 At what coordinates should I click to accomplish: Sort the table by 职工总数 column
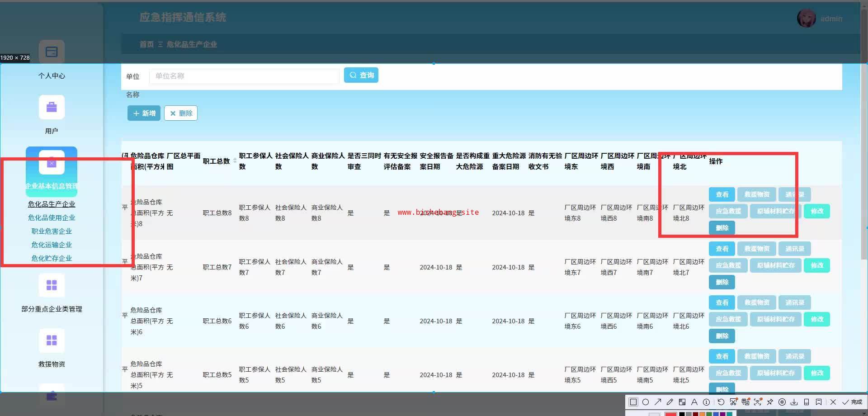pyautogui.click(x=235, y=161)
